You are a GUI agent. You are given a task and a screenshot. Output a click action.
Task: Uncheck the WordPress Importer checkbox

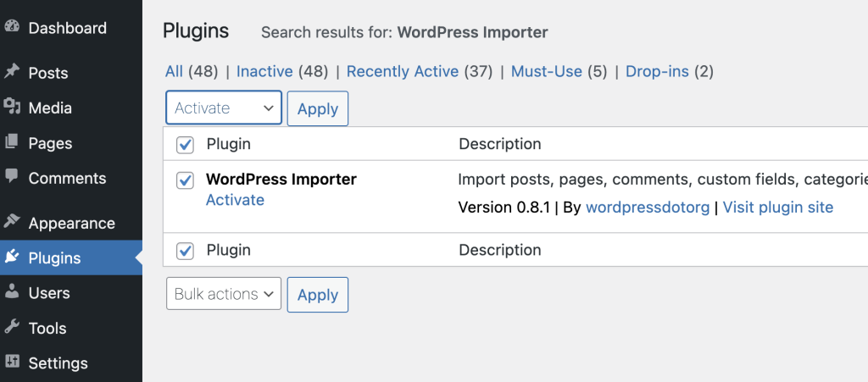click(185, 180)
